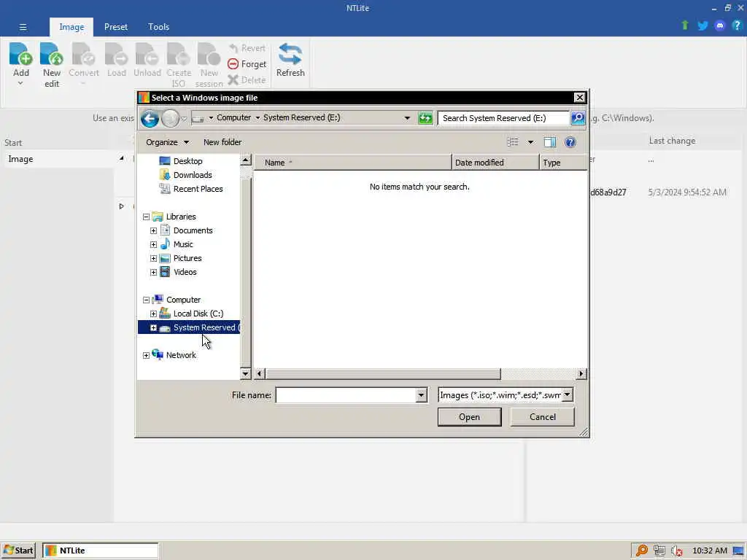Open the Discord link icon
Screen dimensions: 747x560
[x=719, y=26]
